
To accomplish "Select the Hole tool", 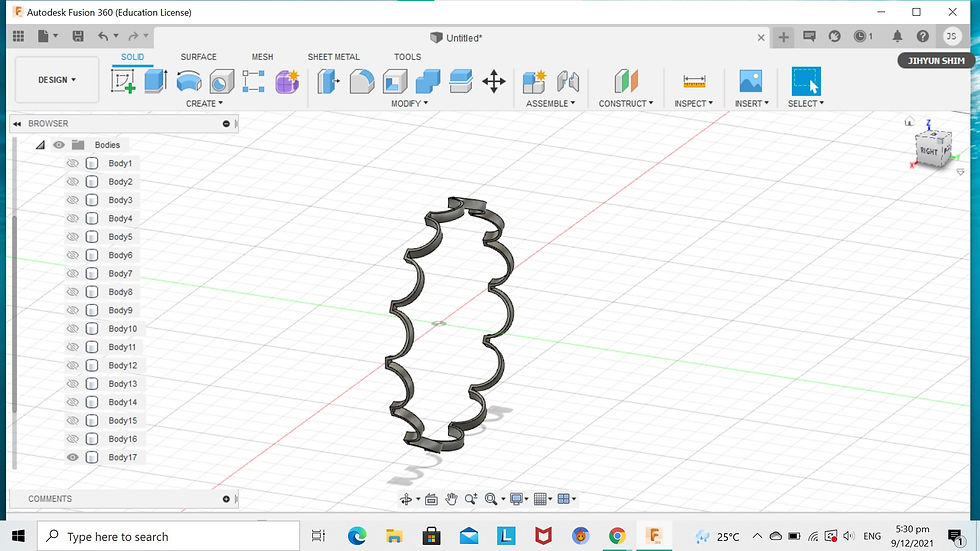I will point(221,81).
